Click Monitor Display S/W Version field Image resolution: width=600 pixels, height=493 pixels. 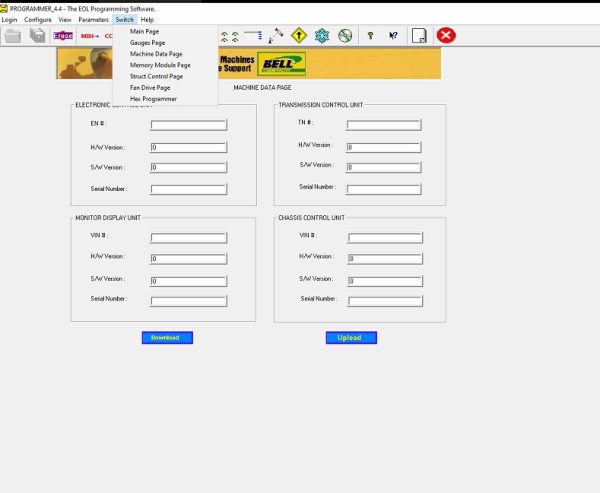[188, 281]
